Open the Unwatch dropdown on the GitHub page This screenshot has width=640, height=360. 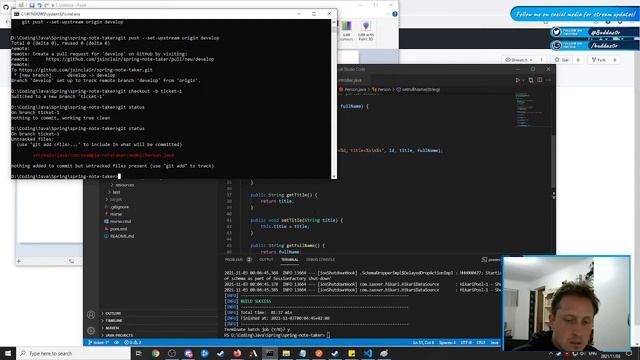coord(519,60)
